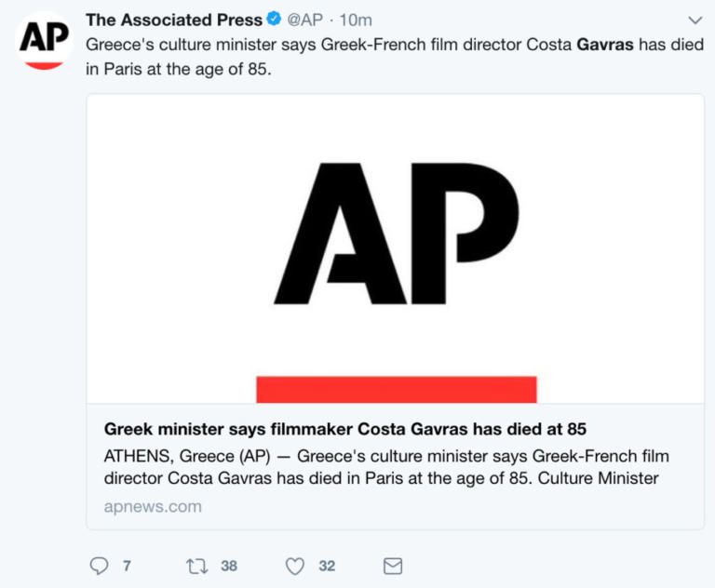715x588 pixels.
Task: Open the article headline about Costa Gavras
Action: pos(344,429)
